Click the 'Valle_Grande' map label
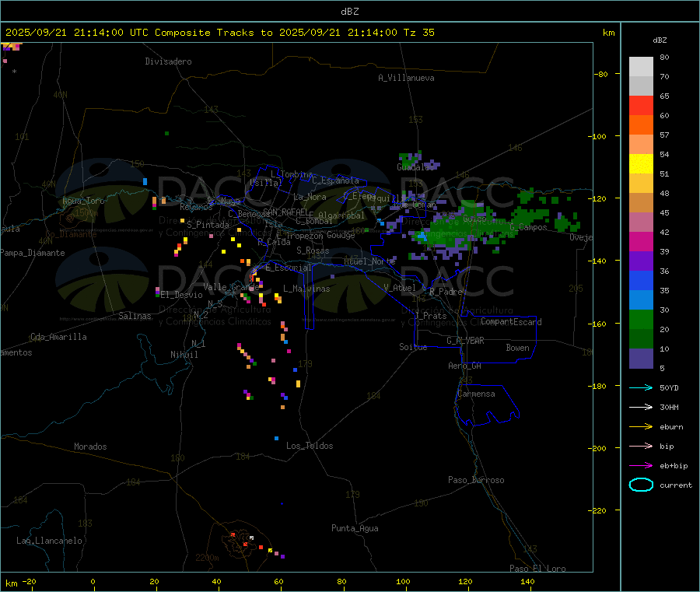This screenshot has height=592, width=700. click(x=231, y=287)
